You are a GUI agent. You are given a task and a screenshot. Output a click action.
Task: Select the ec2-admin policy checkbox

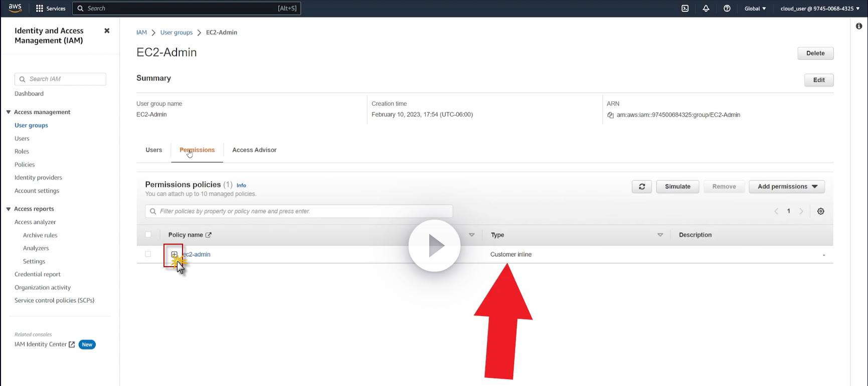(x=148, y=254)
